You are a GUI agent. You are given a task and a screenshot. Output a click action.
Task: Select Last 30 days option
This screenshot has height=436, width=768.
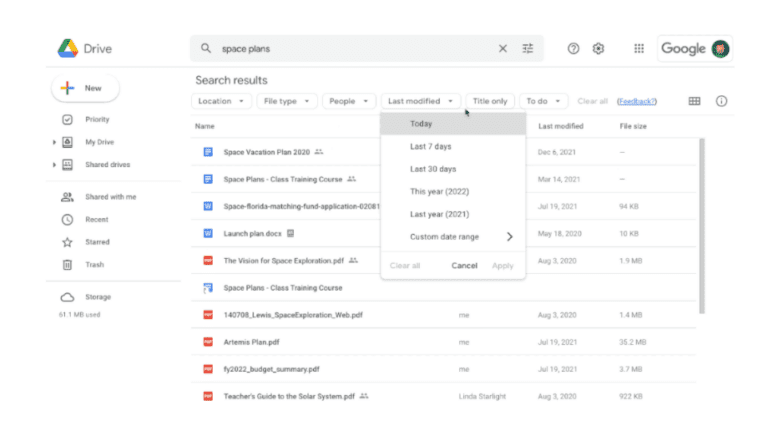pos(453,169)
